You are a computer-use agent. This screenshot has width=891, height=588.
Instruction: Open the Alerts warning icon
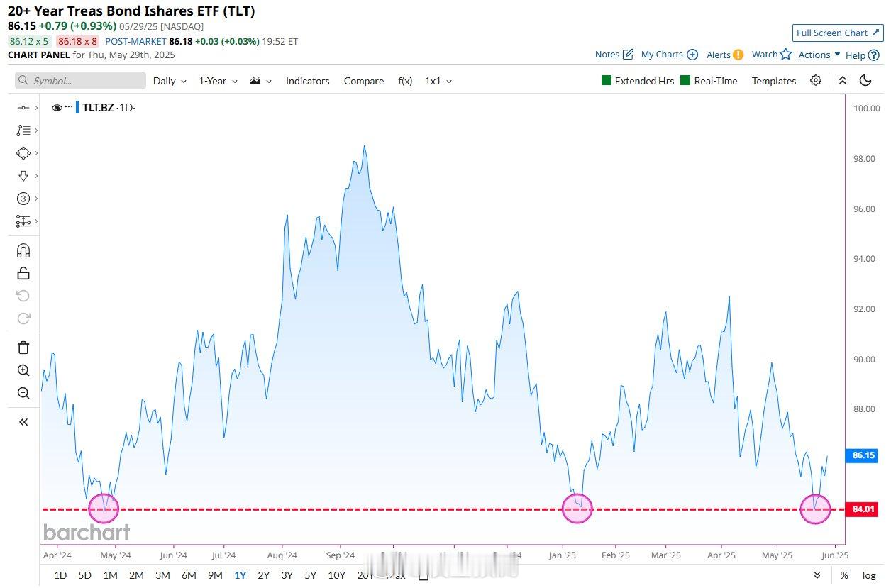(738, 55)
